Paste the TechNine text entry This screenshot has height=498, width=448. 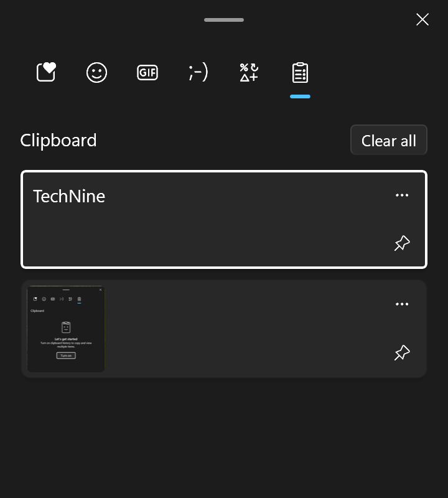click(69, 196)
